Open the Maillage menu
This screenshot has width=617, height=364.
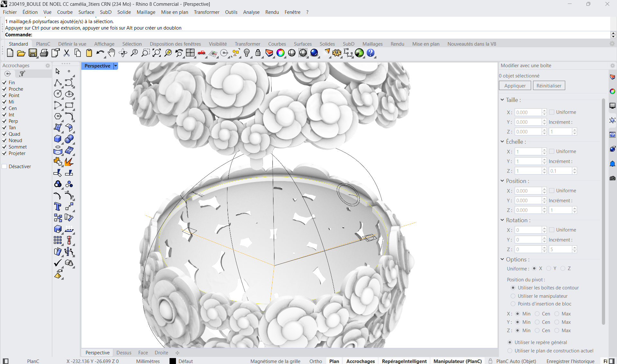tap(146, 12)
